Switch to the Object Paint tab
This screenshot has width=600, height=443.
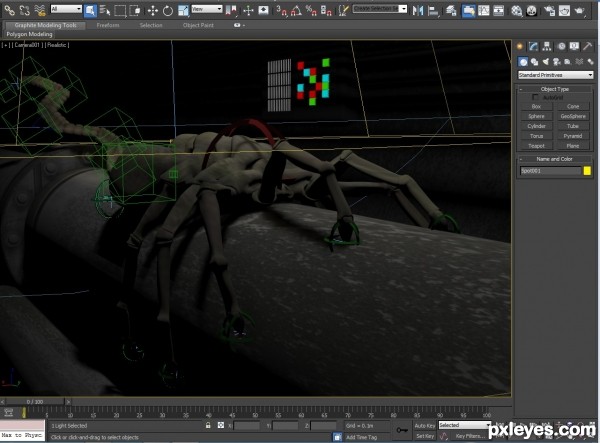tap(198, 25)
